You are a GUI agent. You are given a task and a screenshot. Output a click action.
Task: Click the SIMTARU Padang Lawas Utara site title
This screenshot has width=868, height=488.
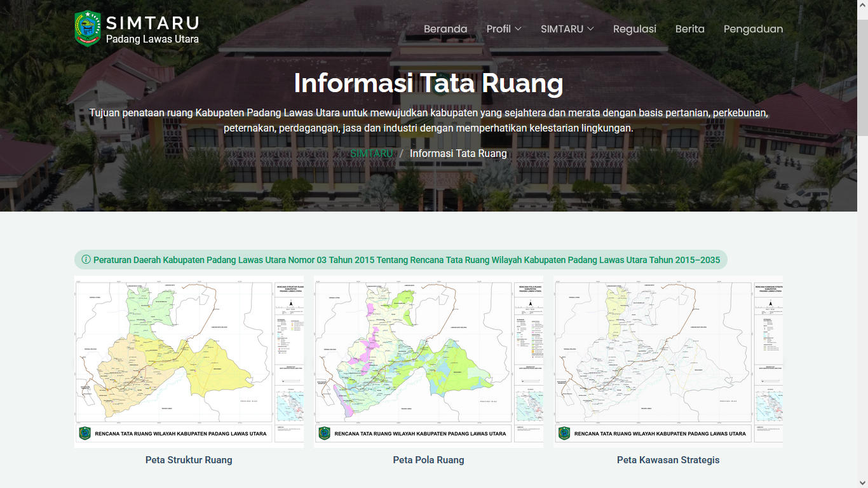[153, 30]
